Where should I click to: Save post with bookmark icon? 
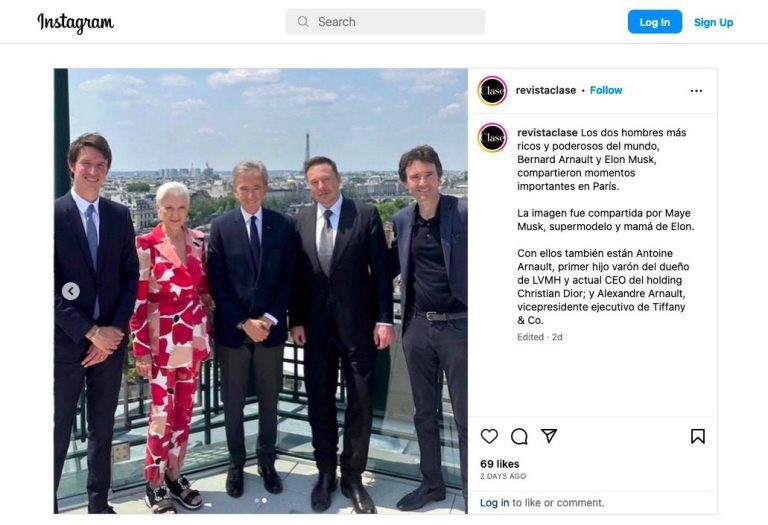coord(698,436)
